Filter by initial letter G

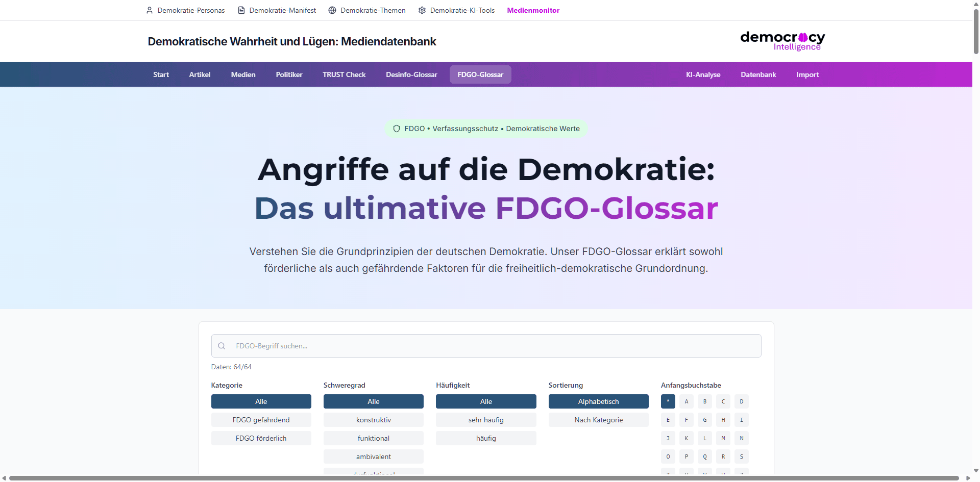705,420
